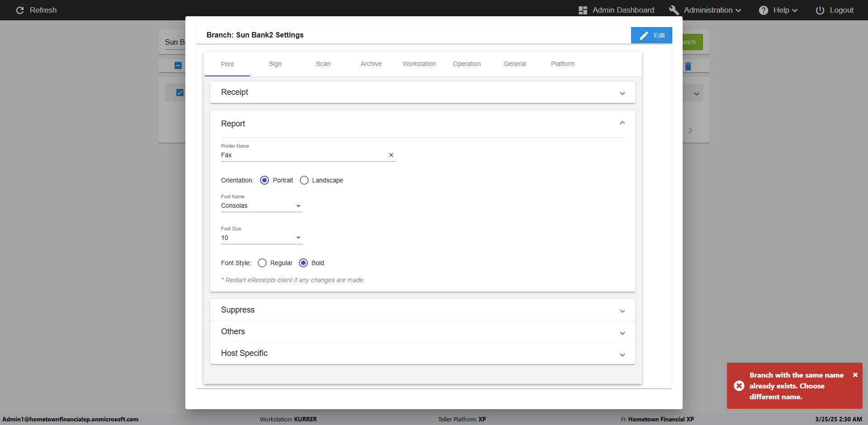The height and width of the screenshot is (425, 868).
Task: Select Bold font style
Action: (303, 263)
